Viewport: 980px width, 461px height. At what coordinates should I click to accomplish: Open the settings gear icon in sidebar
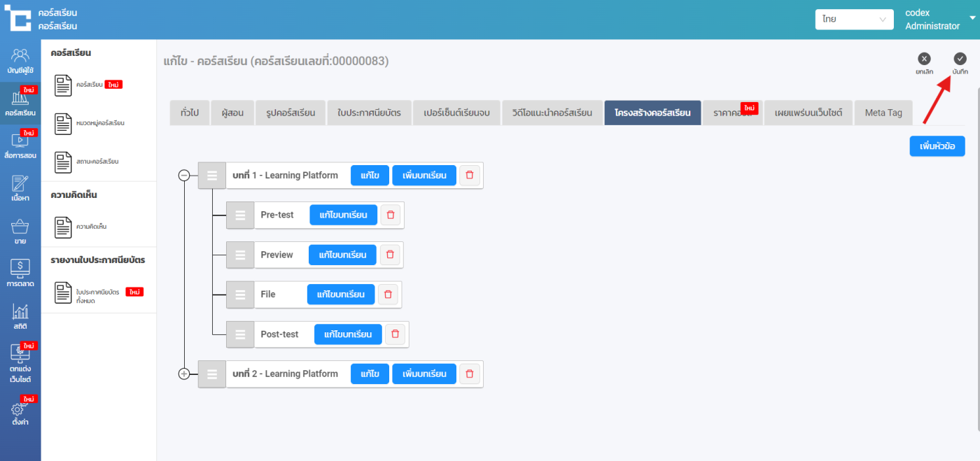20,411
